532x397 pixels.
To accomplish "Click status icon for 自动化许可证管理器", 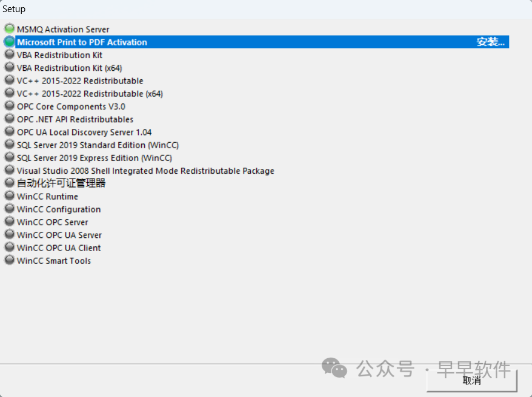I will (9, 183).
